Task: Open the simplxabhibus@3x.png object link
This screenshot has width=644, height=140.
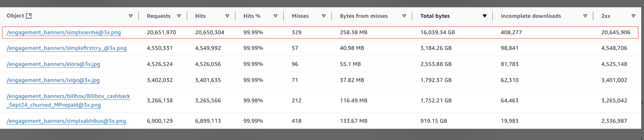Action: click(66, 121)
